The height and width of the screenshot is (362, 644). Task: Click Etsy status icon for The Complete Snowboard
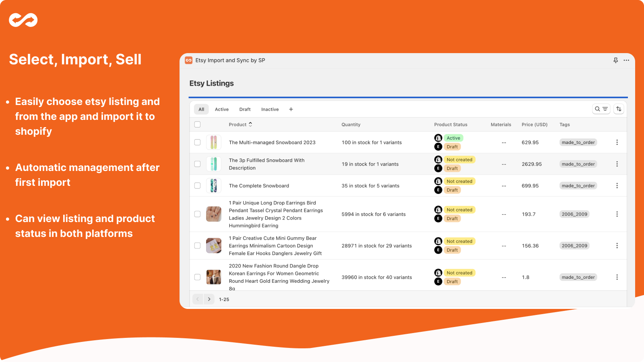coord(438,190)
